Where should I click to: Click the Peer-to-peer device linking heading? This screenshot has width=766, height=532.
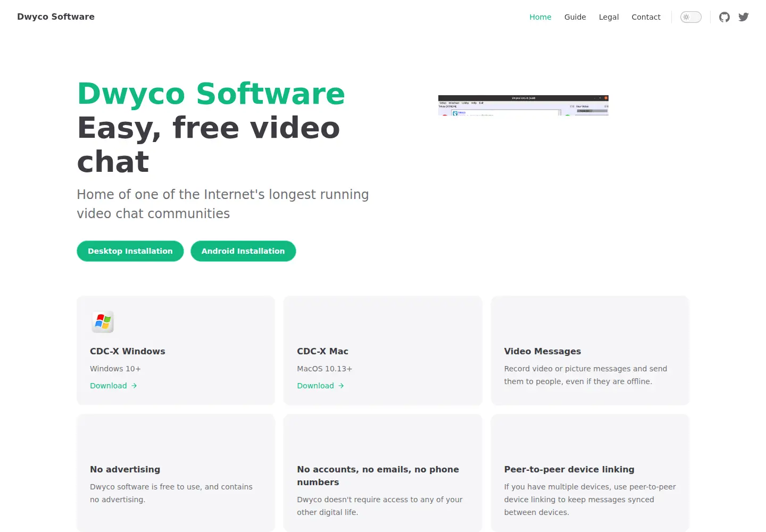coord(569,469)
